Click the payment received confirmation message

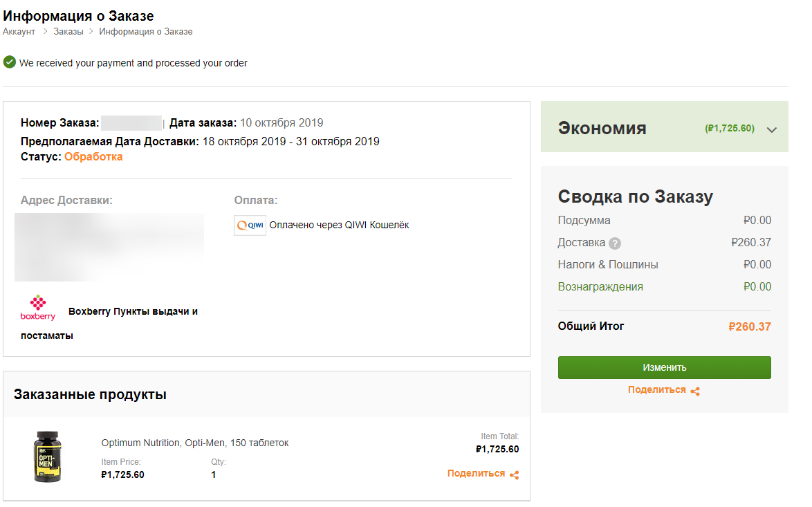(133, 63)
